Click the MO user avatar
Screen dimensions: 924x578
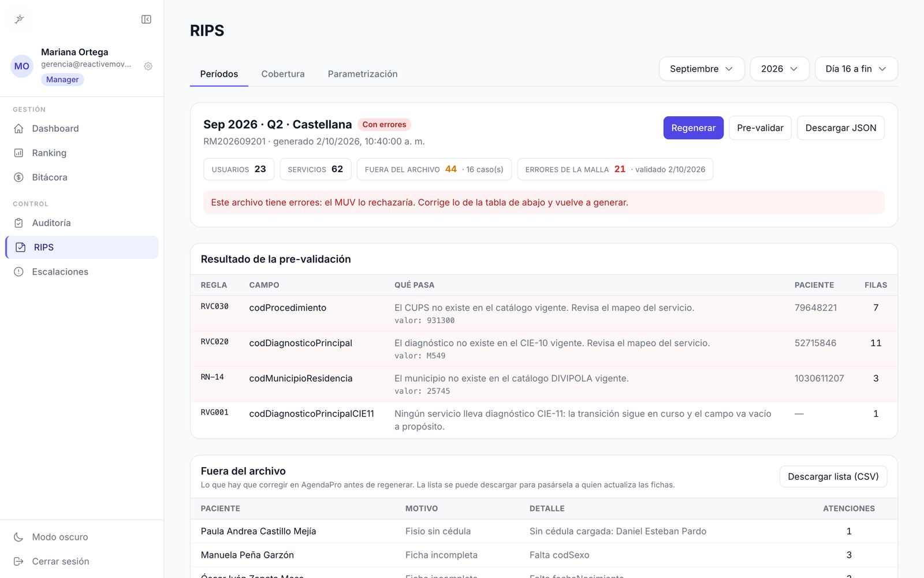click(x=22, y=66)
